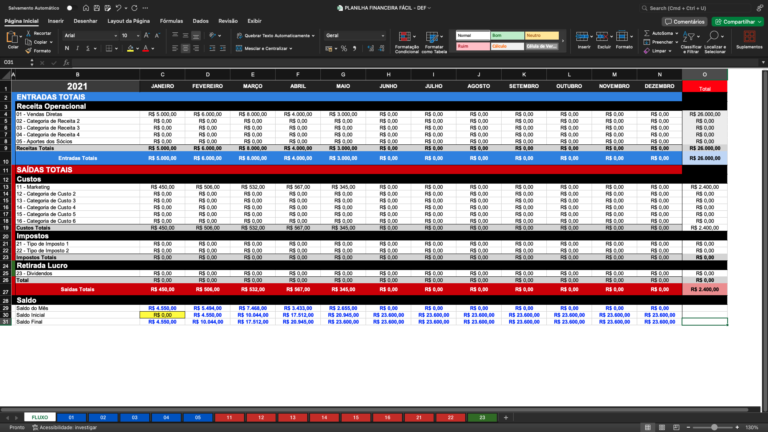The image size is (768, 432).
Task: Apply the Bom cell style
Action: [x=507, y=35]
